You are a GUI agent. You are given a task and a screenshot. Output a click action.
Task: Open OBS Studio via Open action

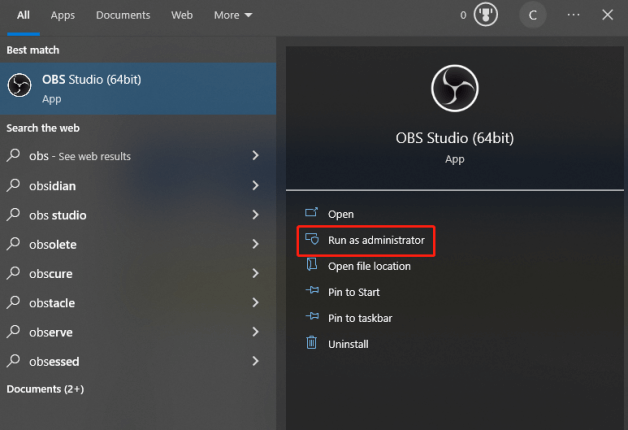tap(341, 214)
